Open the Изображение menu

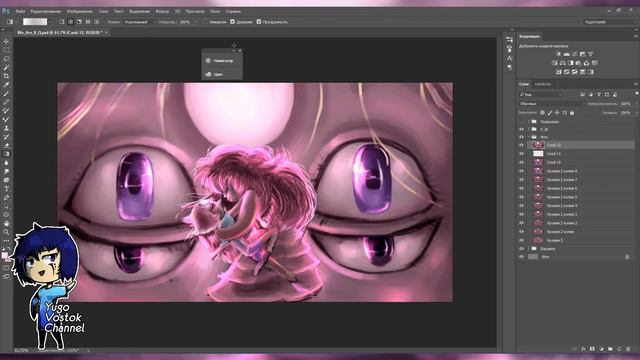click(80, 11)
